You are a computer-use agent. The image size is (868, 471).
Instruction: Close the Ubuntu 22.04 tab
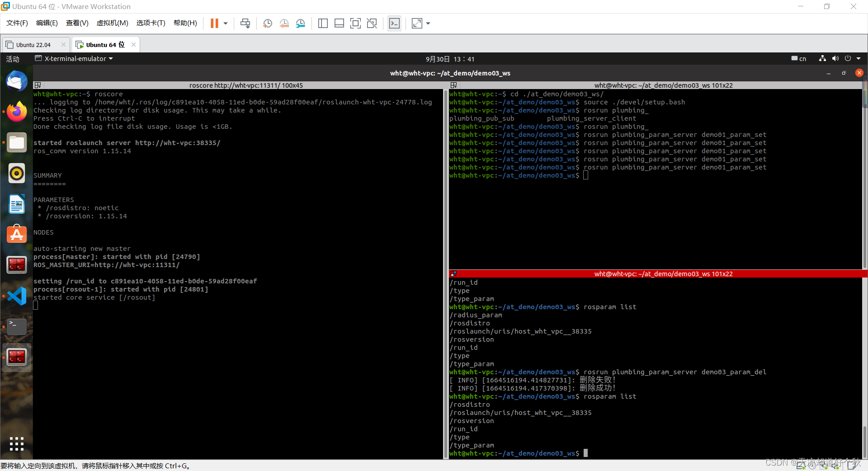(63, 44)
